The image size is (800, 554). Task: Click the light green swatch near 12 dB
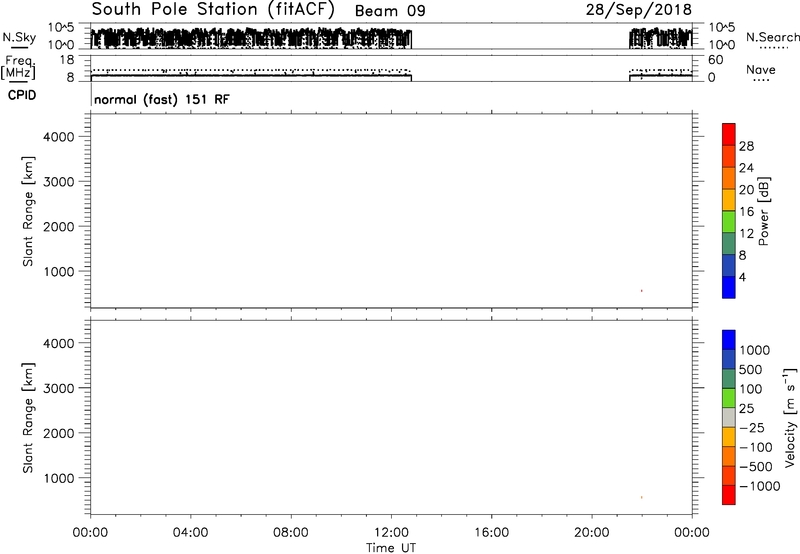coord(729,221)
